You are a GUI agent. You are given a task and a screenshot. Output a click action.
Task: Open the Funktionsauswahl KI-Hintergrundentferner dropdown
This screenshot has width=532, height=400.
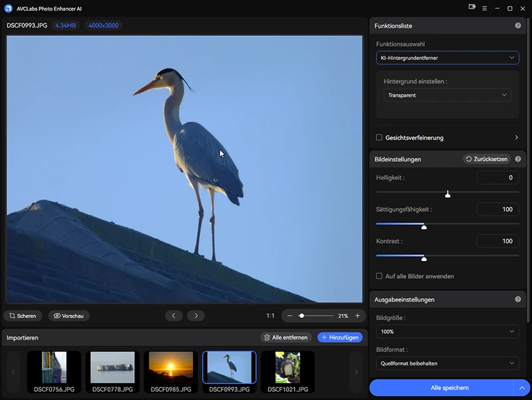(x=447, y=58)
